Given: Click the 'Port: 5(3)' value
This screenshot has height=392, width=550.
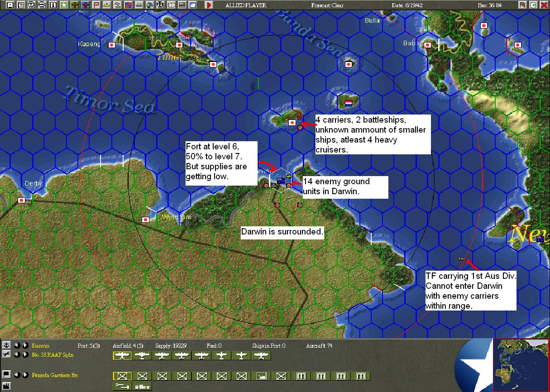Looking at the screenshot, I should point(89,346).
